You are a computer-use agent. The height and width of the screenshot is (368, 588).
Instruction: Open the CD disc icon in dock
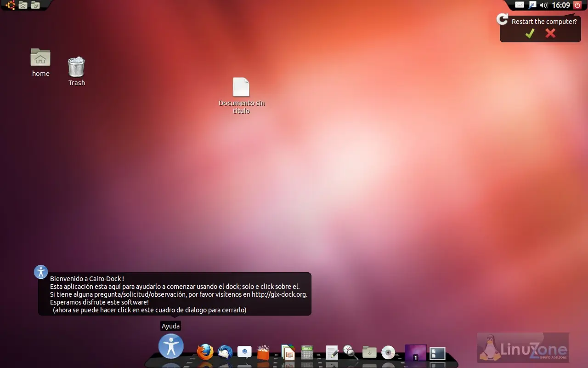[388, 353]
